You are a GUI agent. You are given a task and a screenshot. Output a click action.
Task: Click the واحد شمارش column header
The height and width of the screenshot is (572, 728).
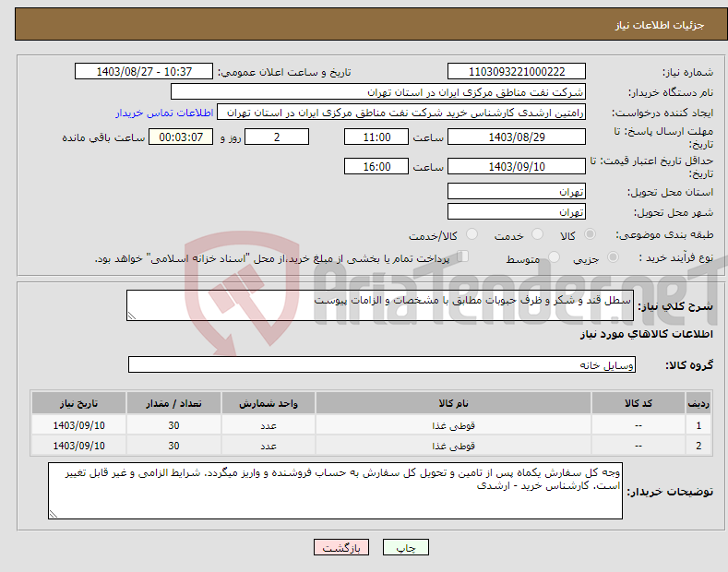tap(269, 403)
